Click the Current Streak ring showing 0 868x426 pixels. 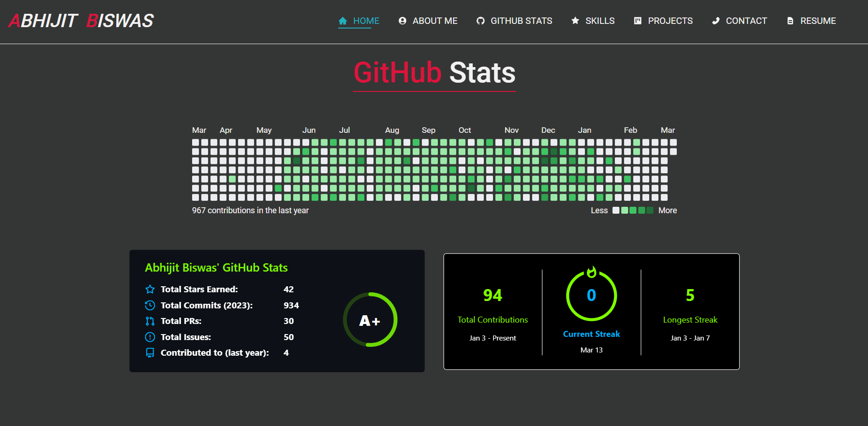coord(592,295)
